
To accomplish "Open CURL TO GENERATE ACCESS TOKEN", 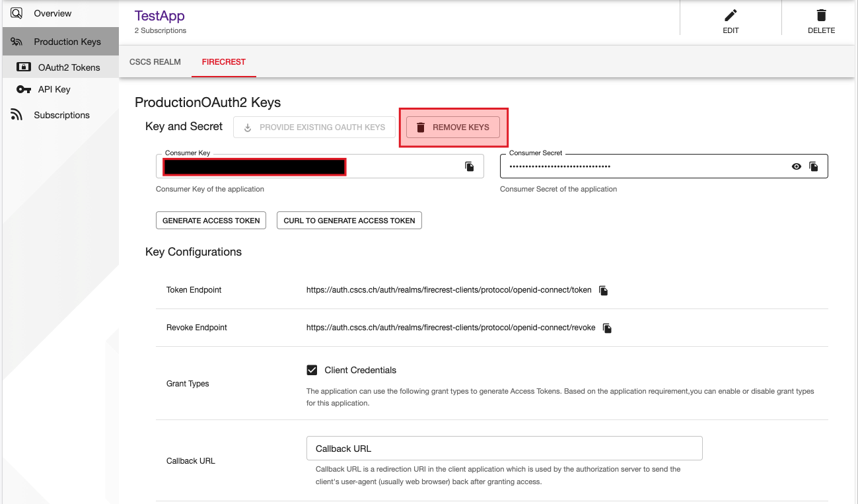I will (349, 220).
